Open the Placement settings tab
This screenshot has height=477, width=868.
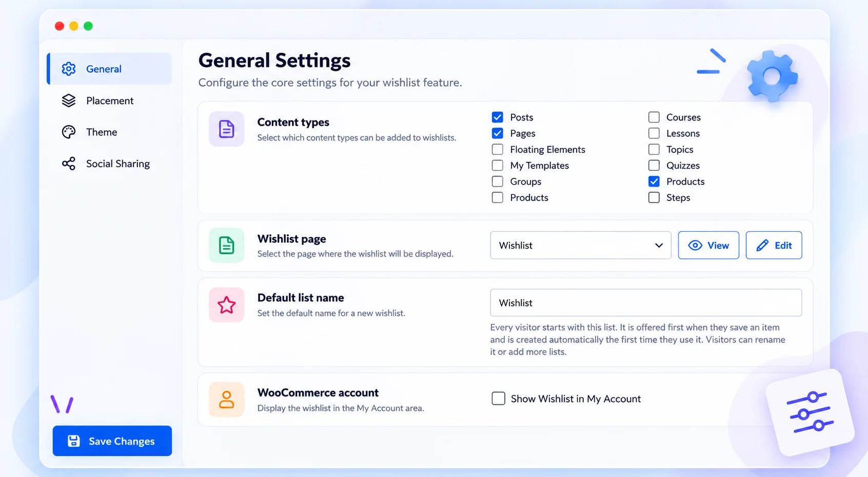[x=109, y=101]
